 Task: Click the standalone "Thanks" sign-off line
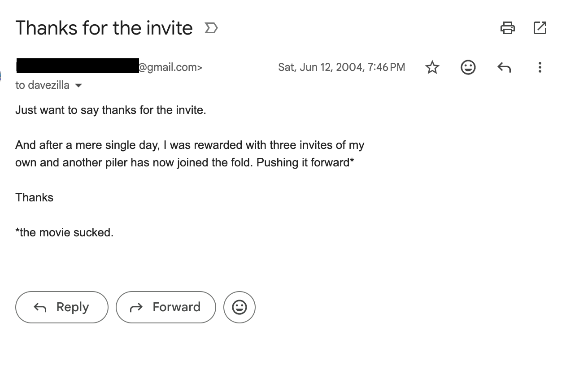(34, 197)
